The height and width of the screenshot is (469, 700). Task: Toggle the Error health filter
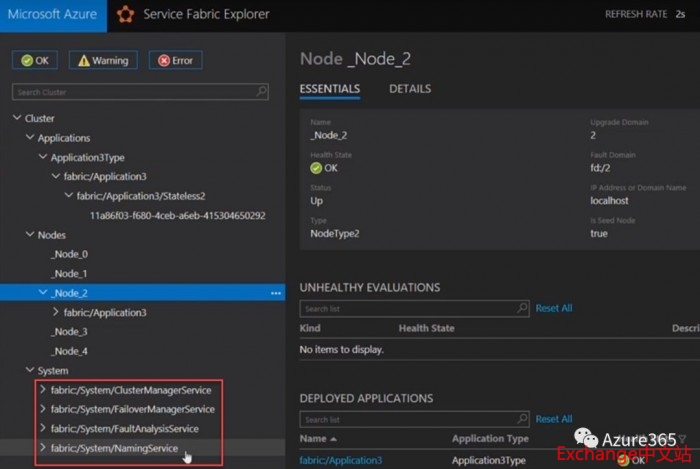tap(175, 60)
